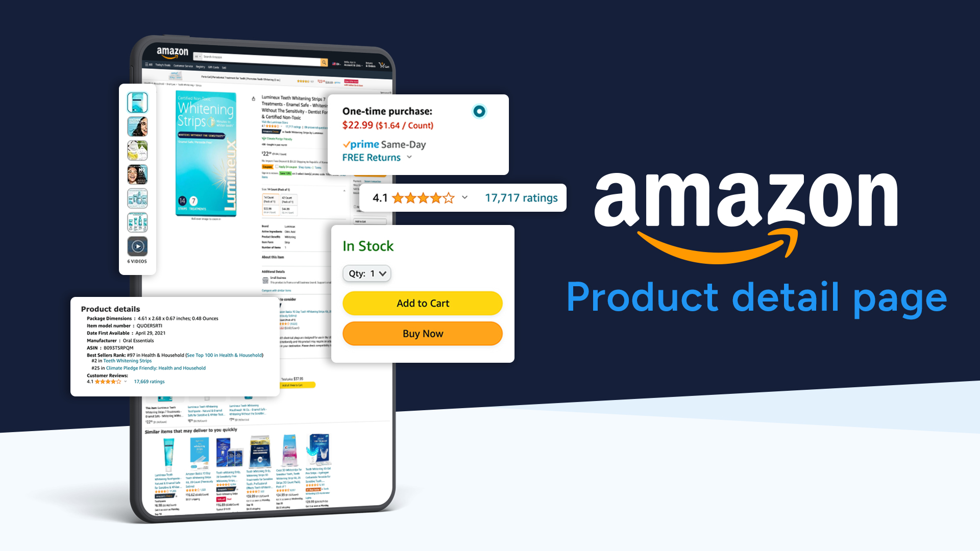
Task: Click the Buy Now button
Action: [422, 333]
